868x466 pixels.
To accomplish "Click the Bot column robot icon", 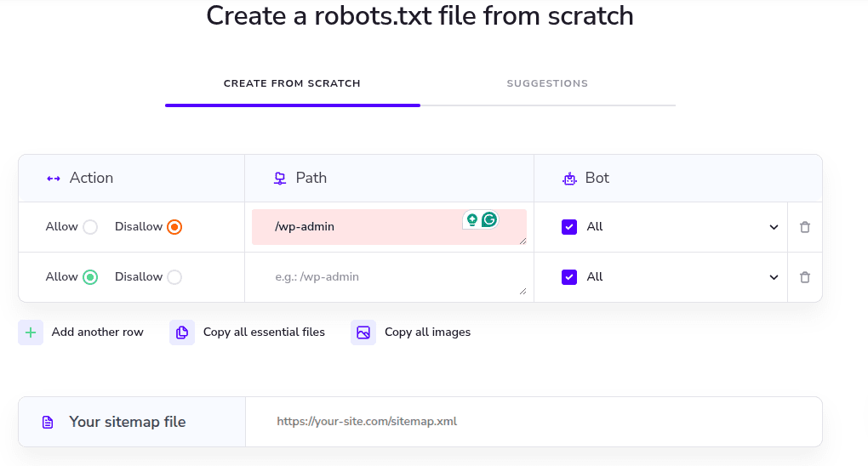I will pyautogui.click(x=569, y=179).
